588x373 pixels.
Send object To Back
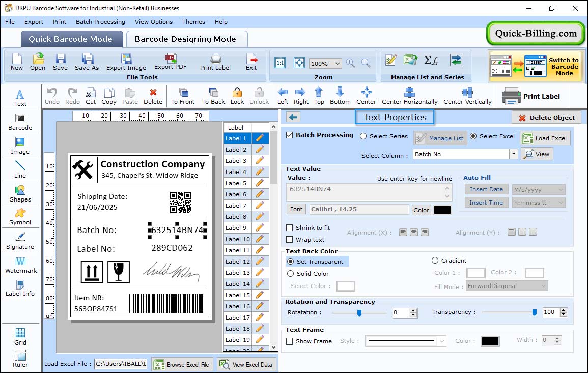pyautogui.click(x=213, y=96)
